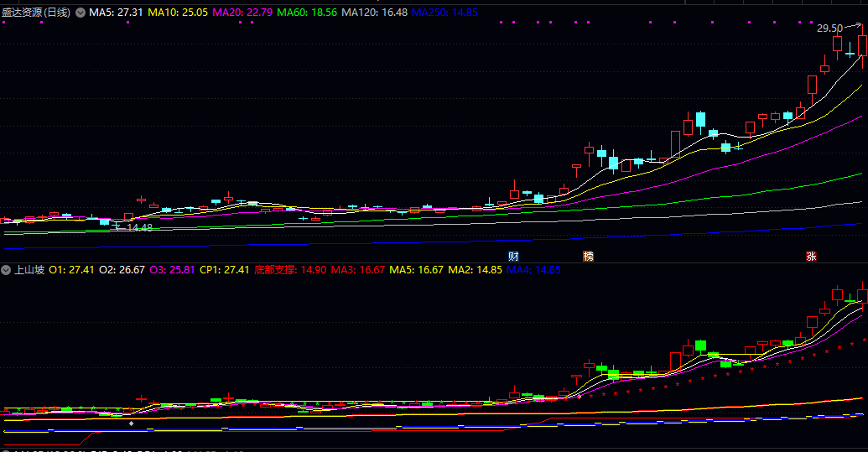Viewport: 868px width, 452px height.
Task: Click the small diamond marker in indicator panel
Action: click(x=130, y=423)
